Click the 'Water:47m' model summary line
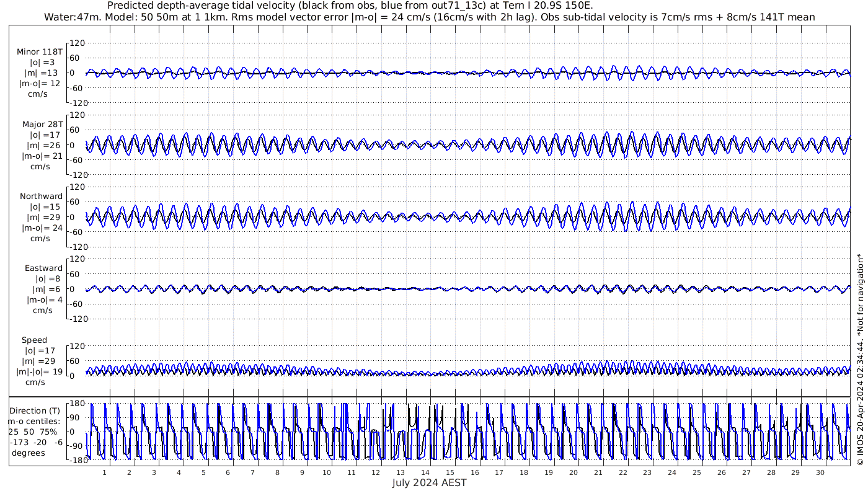 (x=430, y=17)
